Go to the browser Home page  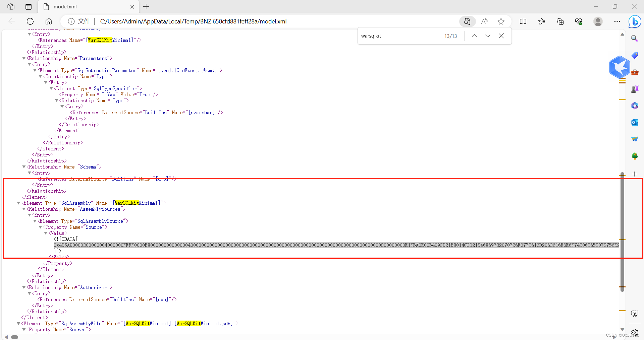(x=49, y=21)
